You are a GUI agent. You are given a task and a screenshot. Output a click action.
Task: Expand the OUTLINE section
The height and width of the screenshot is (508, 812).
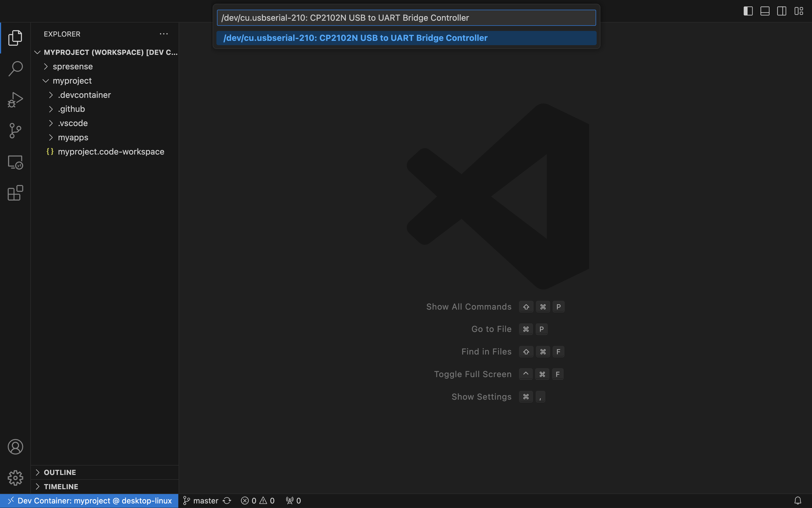click(x=105, y=472)
